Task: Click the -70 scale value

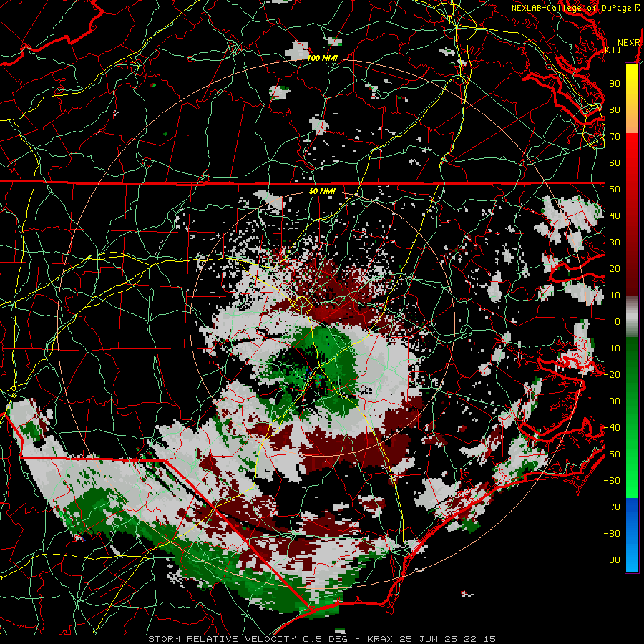Action: coord(612,507)
